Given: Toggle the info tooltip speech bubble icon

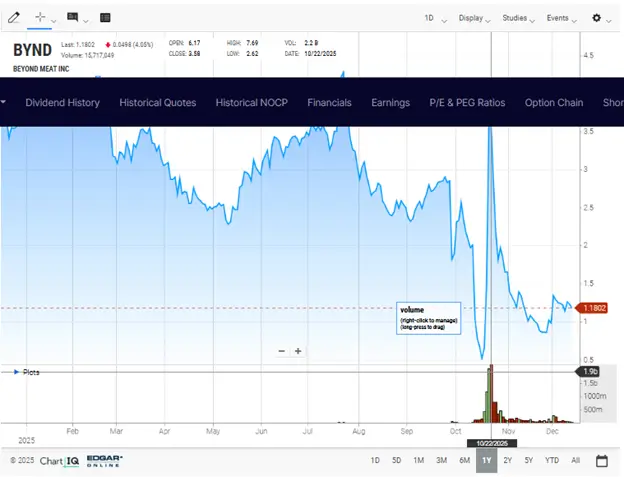Looking at the screenshot, I should pyautogui.click(x=72, y=17).
